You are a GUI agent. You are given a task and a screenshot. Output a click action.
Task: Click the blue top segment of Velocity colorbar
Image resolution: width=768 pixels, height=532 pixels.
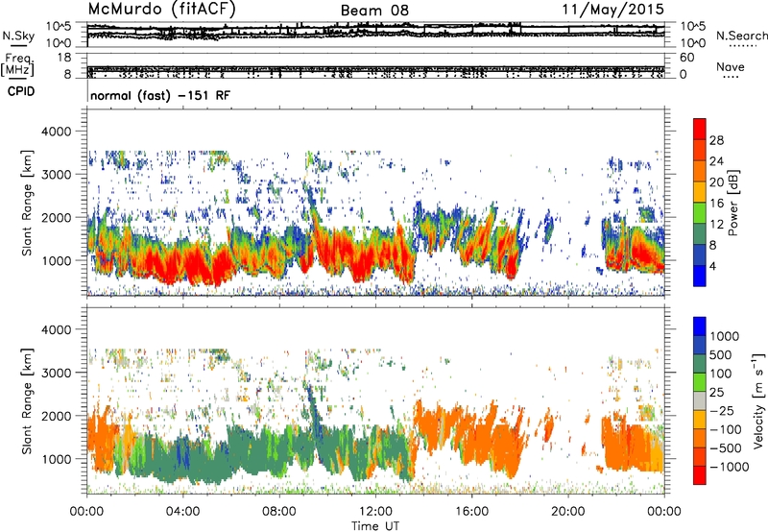click(700, 326)
